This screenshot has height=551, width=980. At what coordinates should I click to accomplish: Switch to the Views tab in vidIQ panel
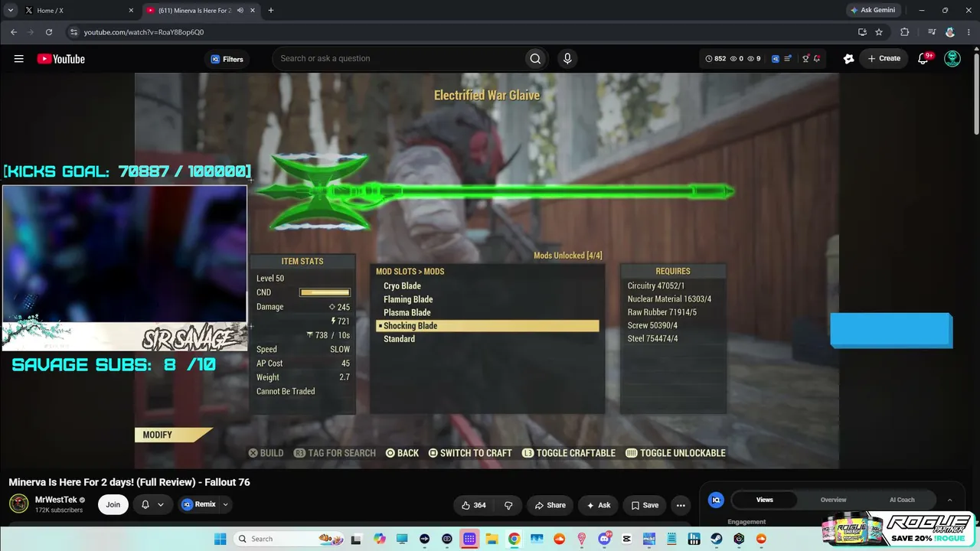click(x=765, y=500)
